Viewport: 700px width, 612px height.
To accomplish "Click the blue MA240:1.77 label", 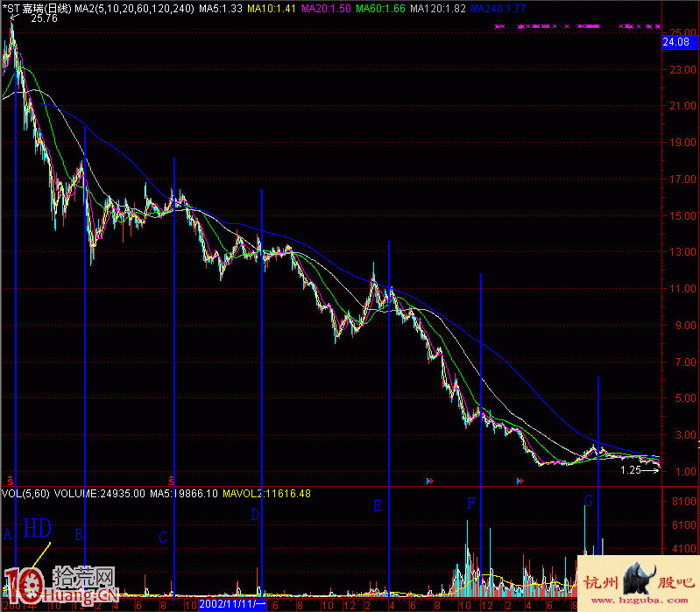I will (x=498, y=9).
